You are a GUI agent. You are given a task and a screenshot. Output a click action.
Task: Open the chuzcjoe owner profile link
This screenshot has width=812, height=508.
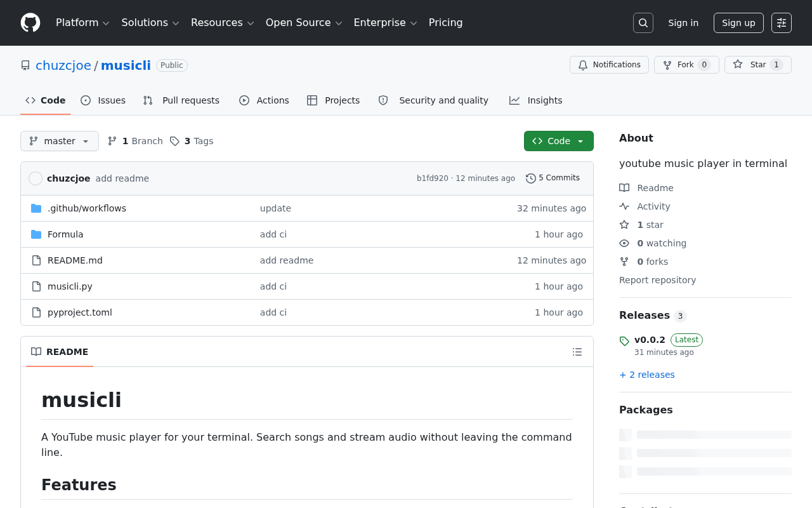pyautogui.click(x=63, y=65)
